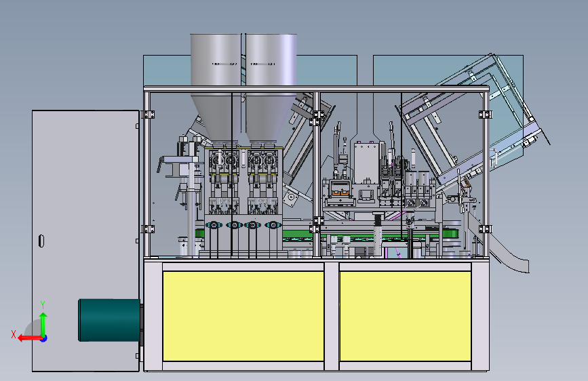588x381 pixels.
Task: Click the red X axis arrow of the triad
Action: point(29,338)
